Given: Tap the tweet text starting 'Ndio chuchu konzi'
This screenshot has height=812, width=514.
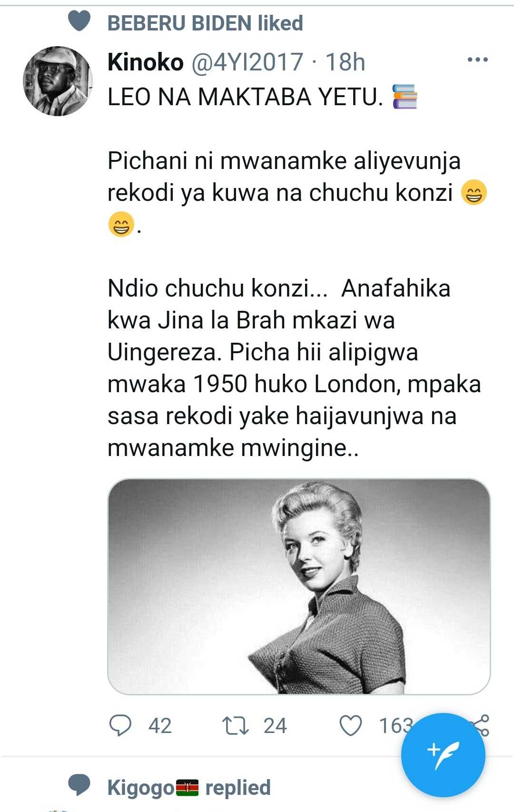Looking at the screenshot, I should click(x=294, y=368).
